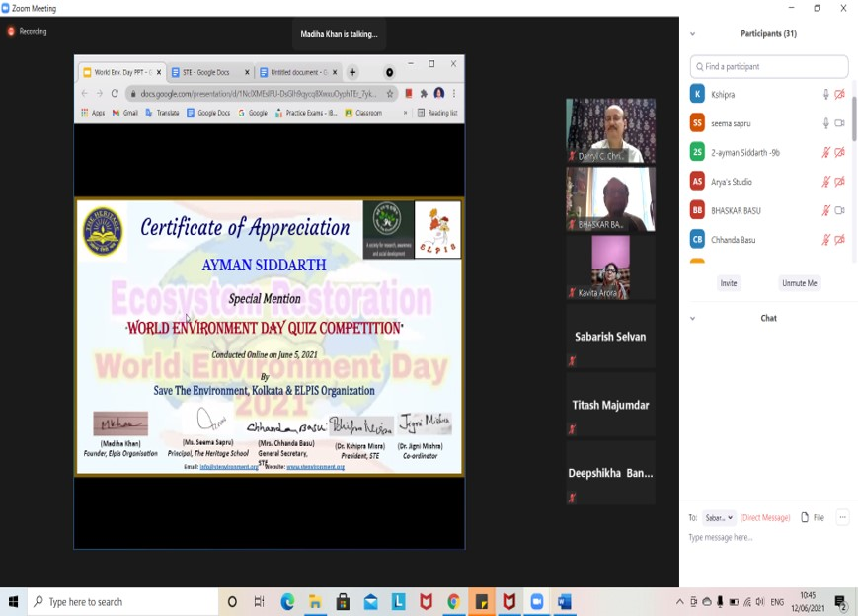The image size is (858, 616).
Task: Select Kavita Arora video thumbnail
Action: [610, 268]
